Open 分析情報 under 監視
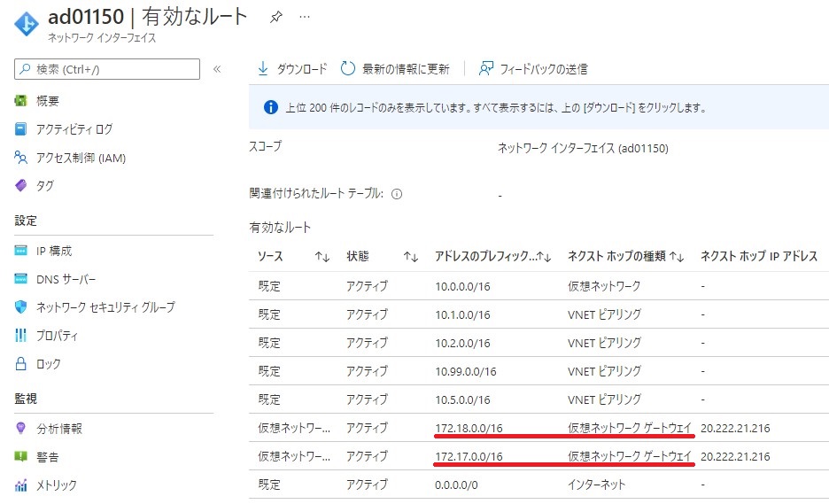This screenshot has height=504, width=829. click(59, 429)
